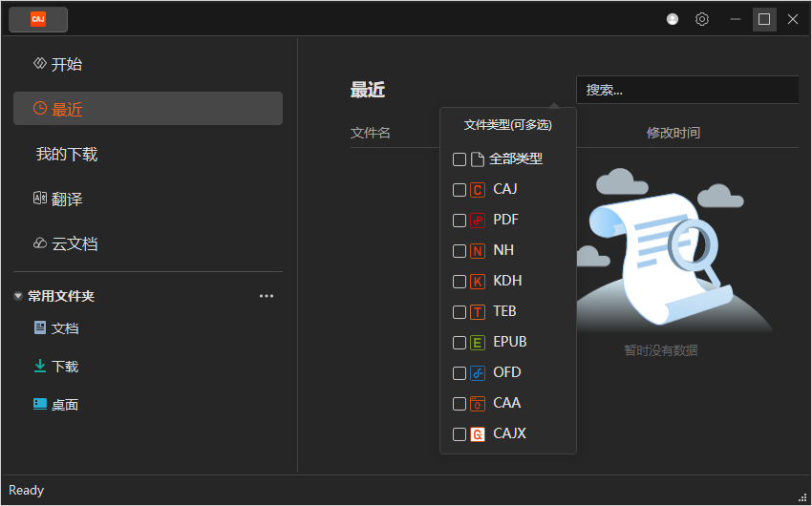Click the EPUB label text
The image size is (812, 506).
click(x=509, y=342)
